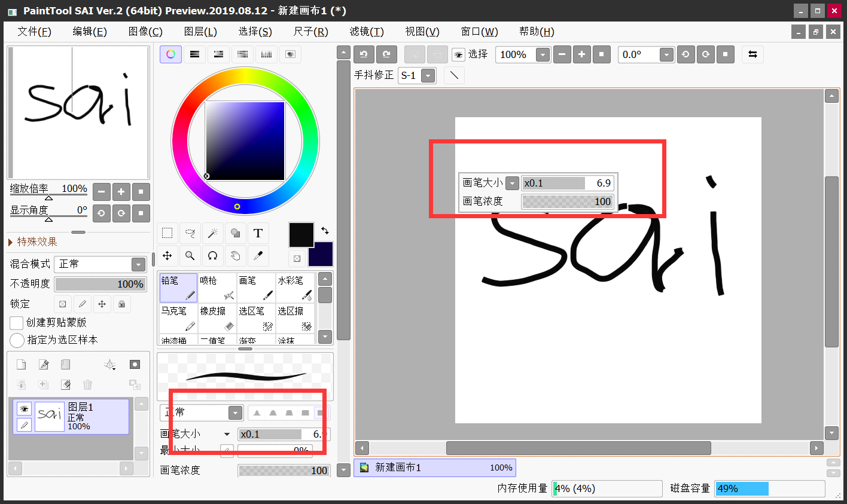Choose the 铅笔 pencil brush
This screenshot has width=847, height=504.
click(178, 288)
